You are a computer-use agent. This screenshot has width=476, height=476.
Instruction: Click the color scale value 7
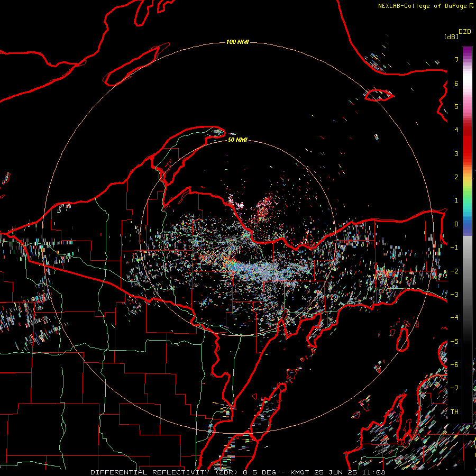tap(456, 59)
